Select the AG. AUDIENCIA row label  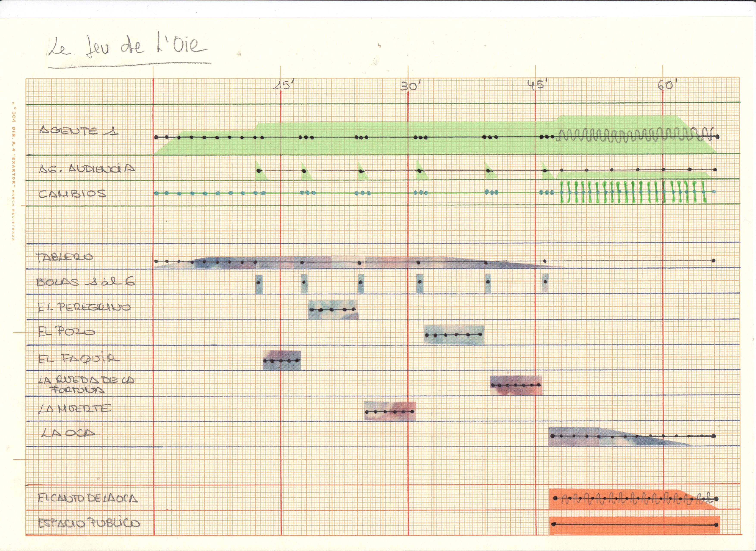tap(87, 169)
